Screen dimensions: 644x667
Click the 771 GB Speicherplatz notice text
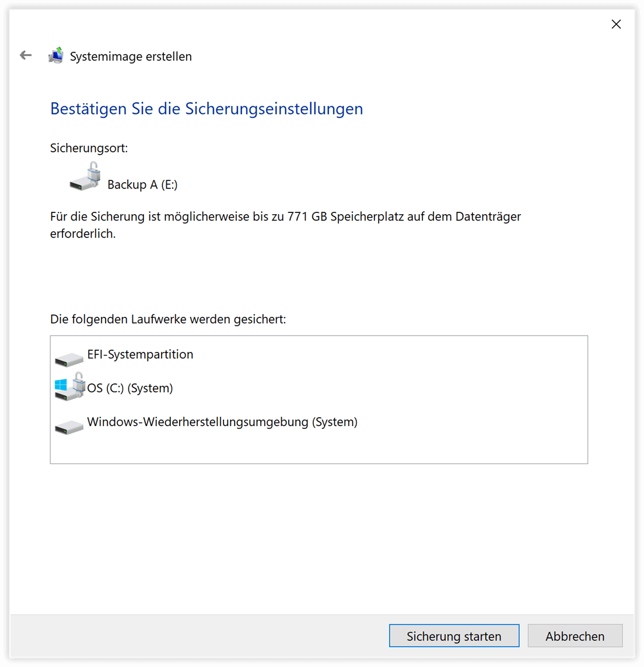[x=285, y=225]
